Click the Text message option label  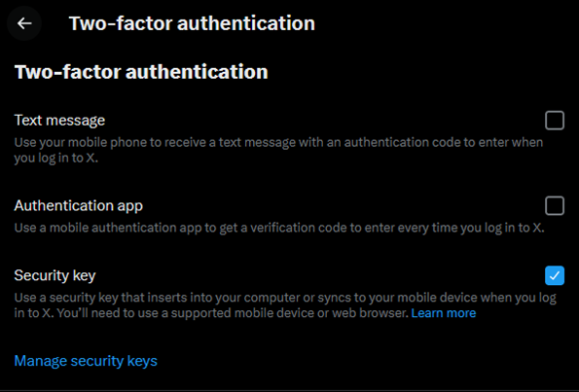pyautogui.click(x=59, y=121)
